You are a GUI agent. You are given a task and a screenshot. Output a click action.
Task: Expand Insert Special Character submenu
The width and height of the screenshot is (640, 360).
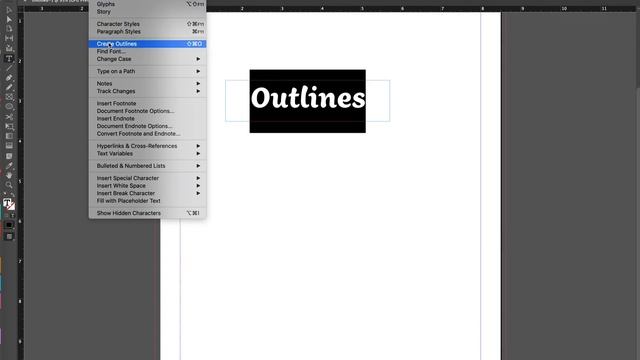point(147,178)
